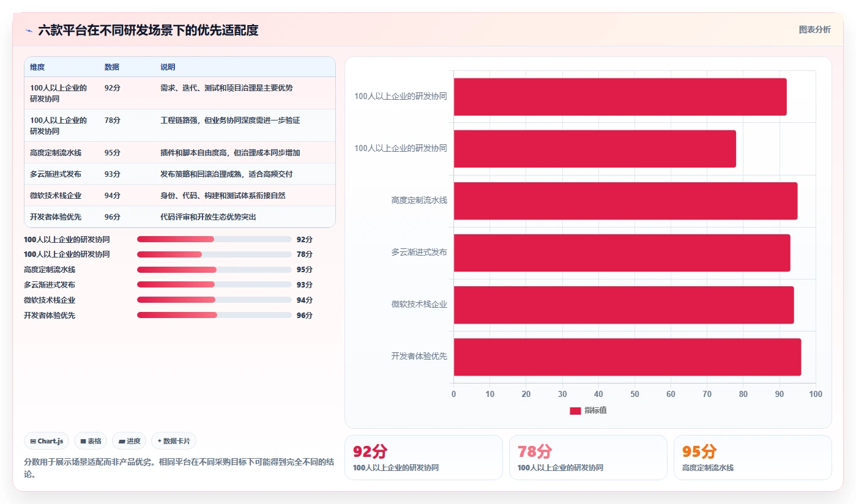The height and width of the screenshot is (504, 856).
Task: Click the title 六款平台在不同研发场景下的优先适配度
Action: tap(148, 30)
